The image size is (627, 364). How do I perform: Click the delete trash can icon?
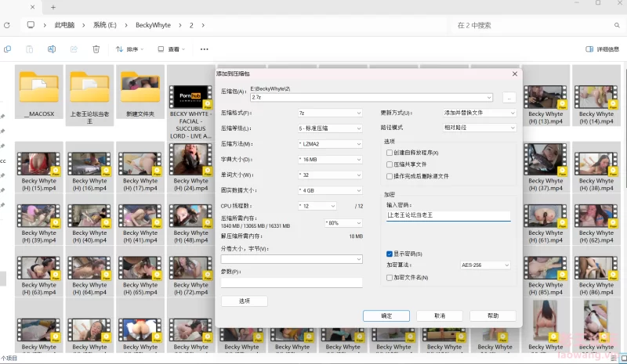96,49
